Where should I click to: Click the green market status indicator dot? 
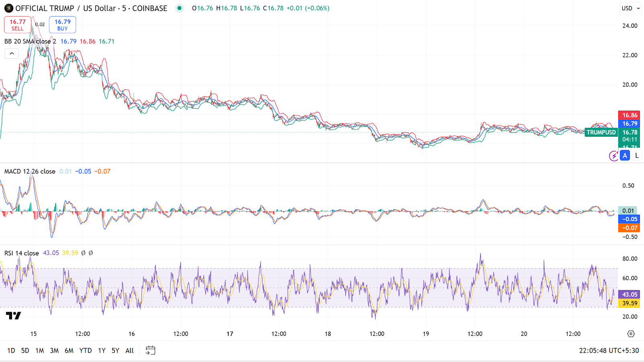pyautogui.click(x=180, y=8)
